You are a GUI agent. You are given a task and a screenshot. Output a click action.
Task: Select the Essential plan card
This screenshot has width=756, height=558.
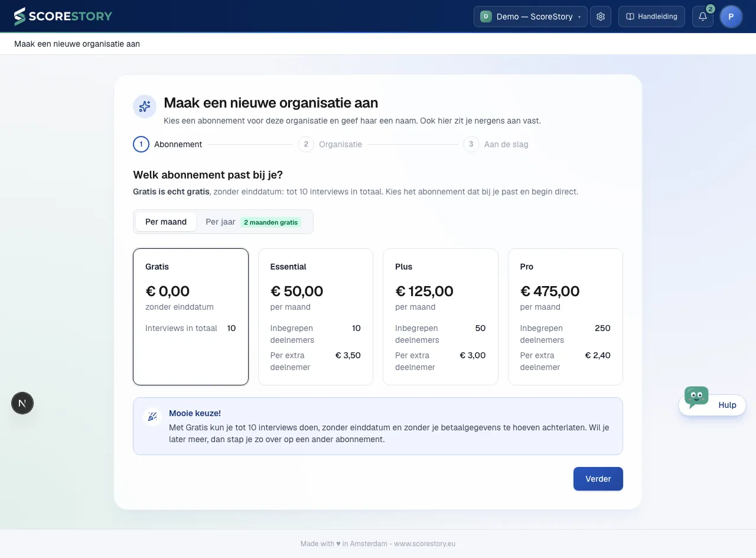click(316, 317)
